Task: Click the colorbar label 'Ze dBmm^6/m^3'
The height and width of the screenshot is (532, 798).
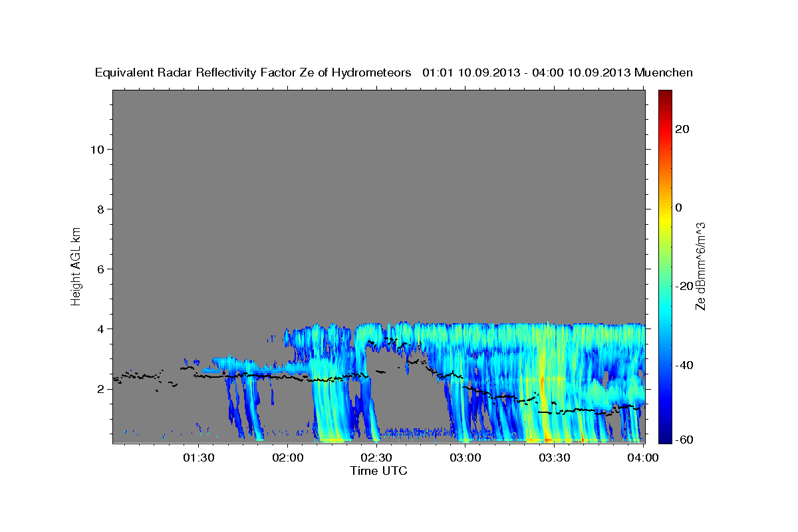Action: (x=700, y=266)
